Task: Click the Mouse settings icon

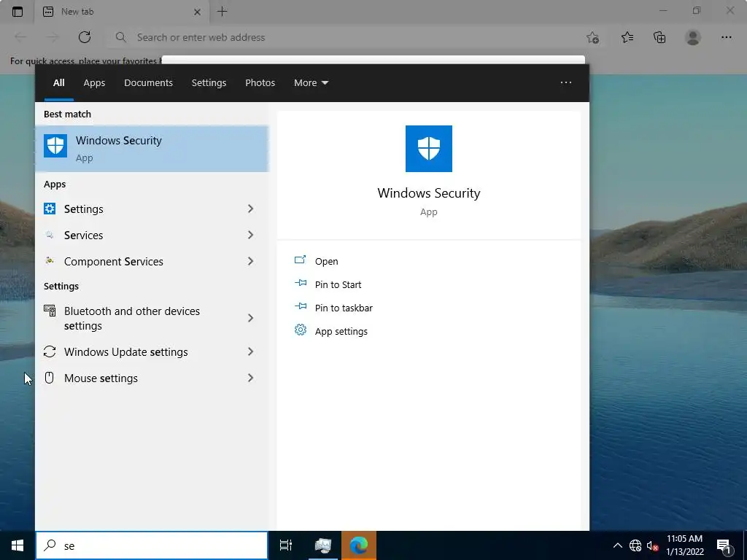Action: coord(49,378)
